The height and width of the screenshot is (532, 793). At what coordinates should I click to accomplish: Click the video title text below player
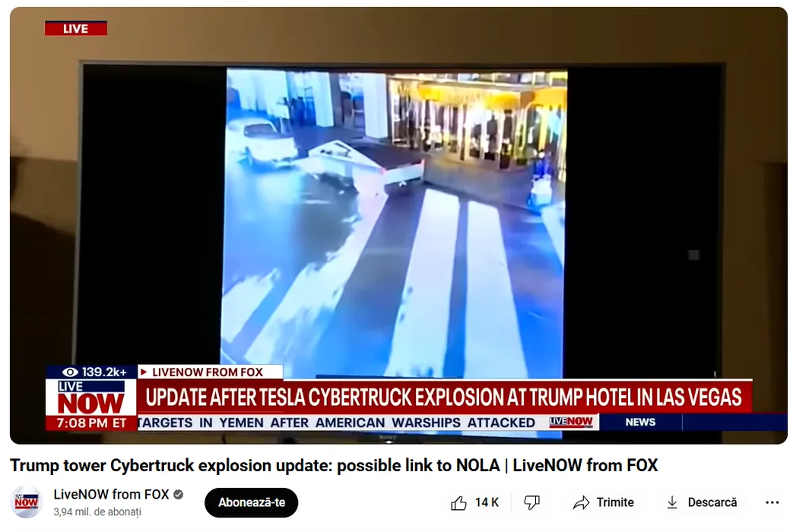pos(334,465)
